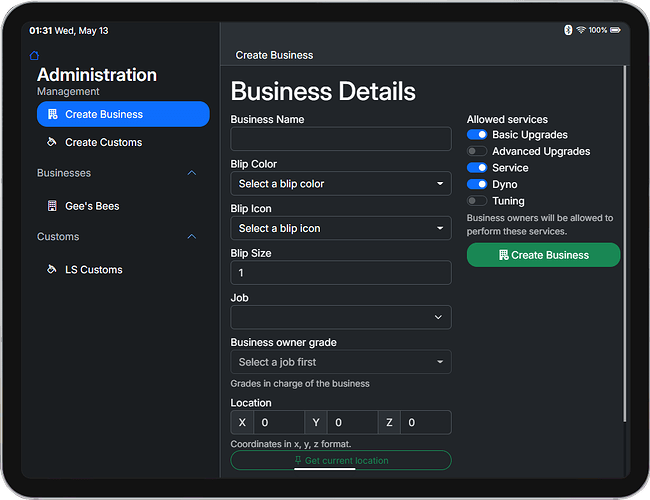
Task: Click the Create Business header tab label
Action: 274,55
